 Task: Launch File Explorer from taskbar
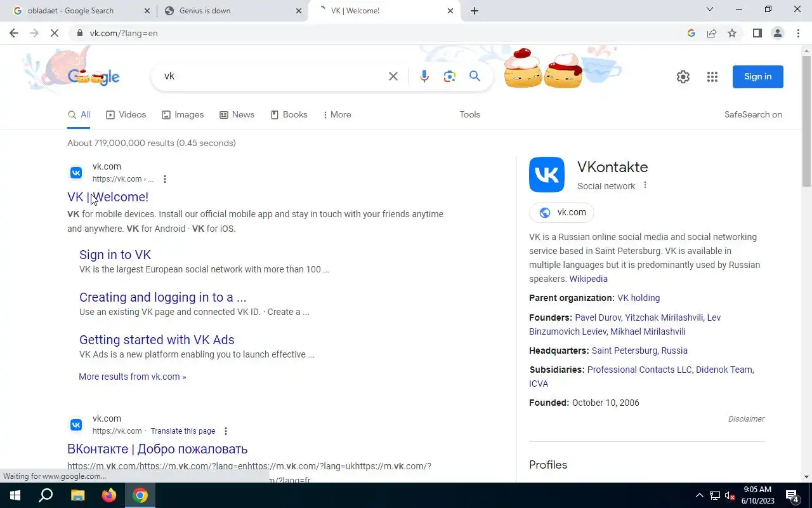pyautogui.click(x=77, y=495)
